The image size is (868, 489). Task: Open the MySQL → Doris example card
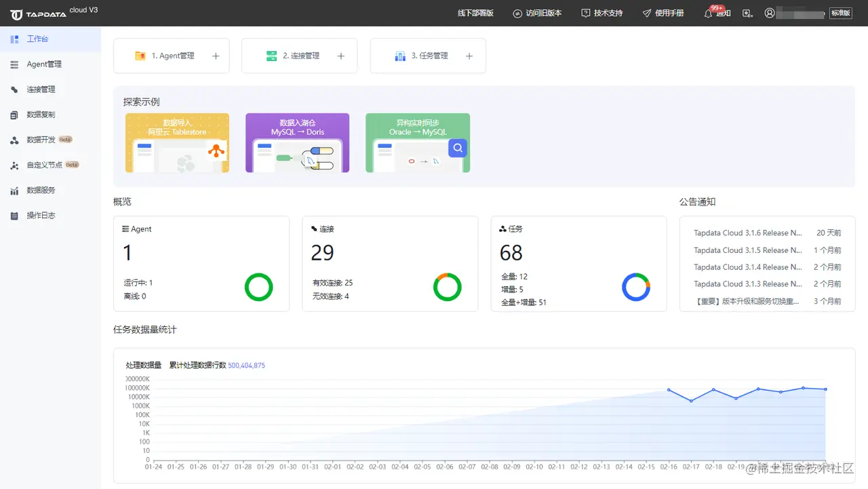[298, 143]
